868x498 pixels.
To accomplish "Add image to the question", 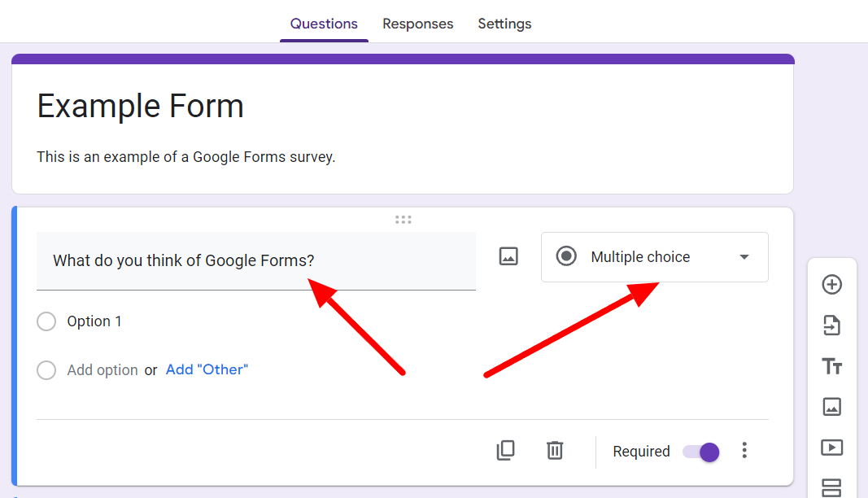I will (x=508, y=256).
